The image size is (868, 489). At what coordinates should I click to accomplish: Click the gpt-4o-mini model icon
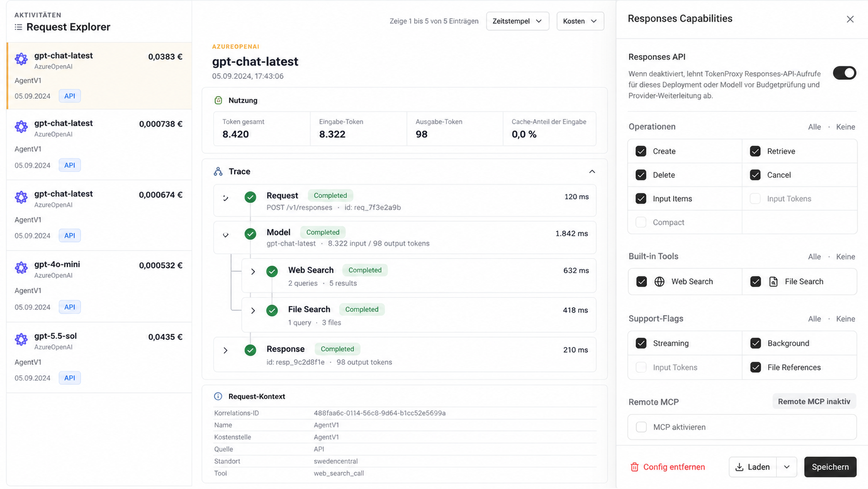click(21, 268)
